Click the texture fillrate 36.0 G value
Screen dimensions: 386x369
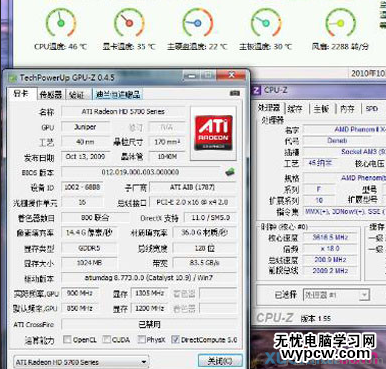coord(205,233)
